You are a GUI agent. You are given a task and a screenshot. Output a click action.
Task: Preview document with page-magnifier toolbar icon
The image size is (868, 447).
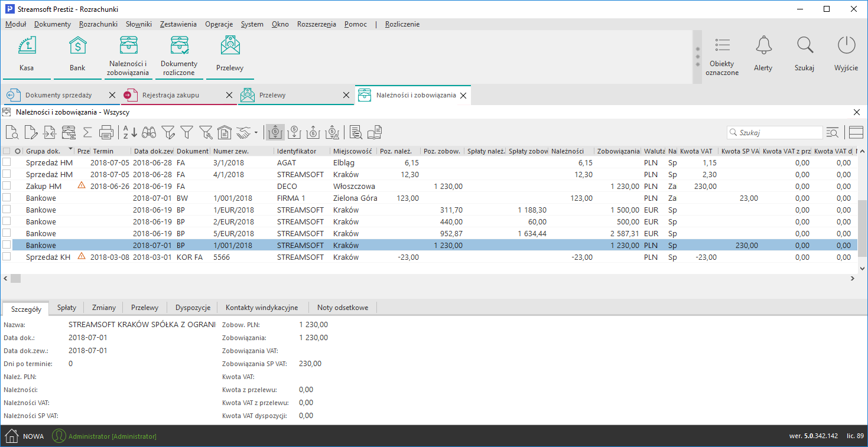click(11, 132)
